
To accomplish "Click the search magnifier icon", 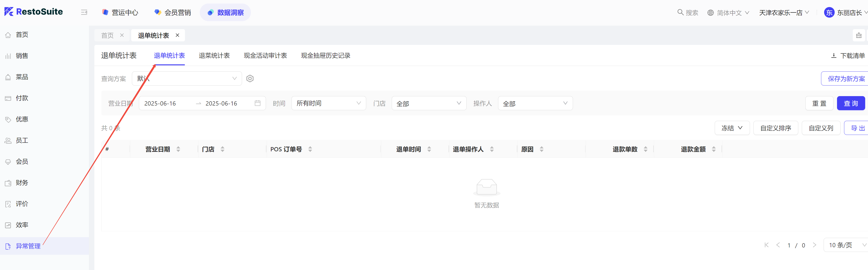I will tap(680, 12).
